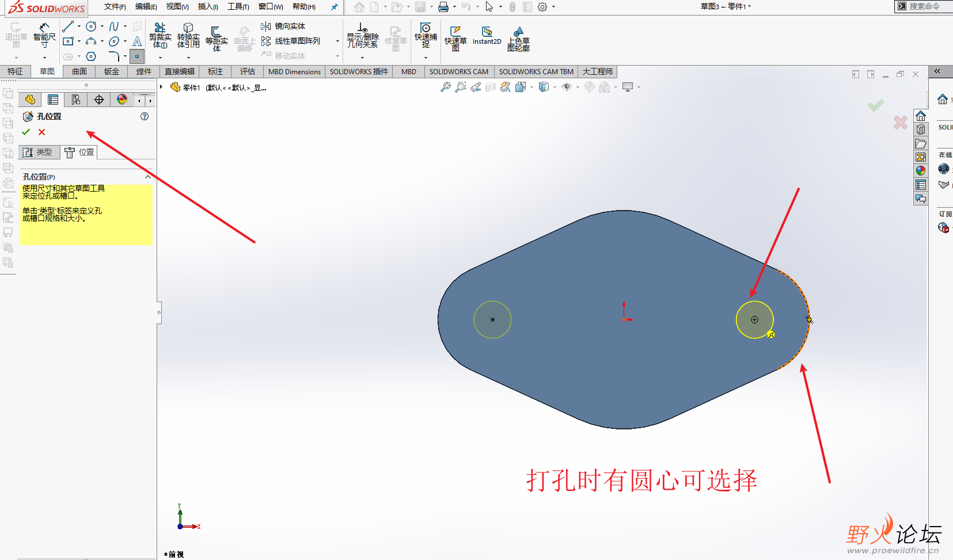Click the search command input field
Image resolution: width=953 pixels, height=560 pixels.
[x=924, y=6]
